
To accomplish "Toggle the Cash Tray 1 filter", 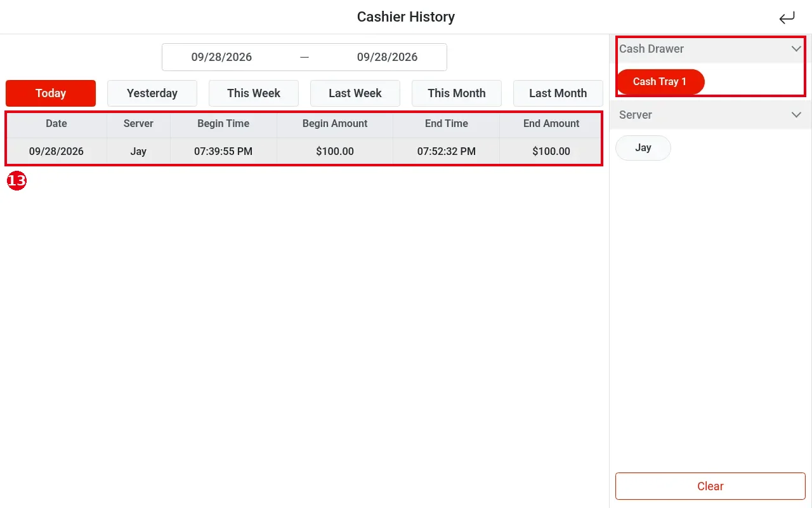I will (x=660, y=82).
